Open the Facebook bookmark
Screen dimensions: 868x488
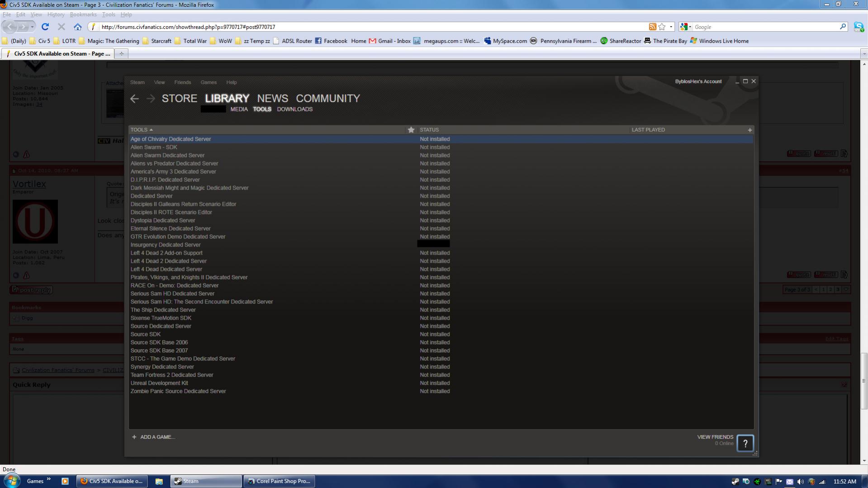(331, 41)
